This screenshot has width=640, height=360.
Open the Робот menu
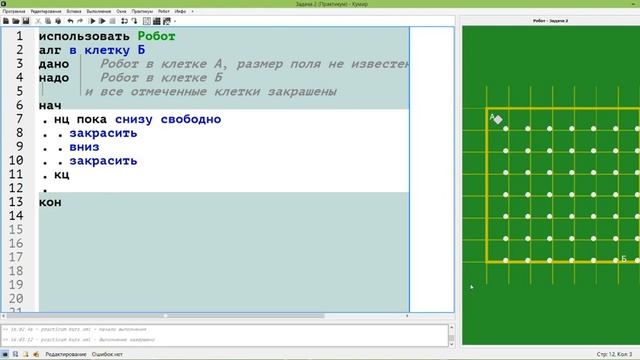[164, 11]
